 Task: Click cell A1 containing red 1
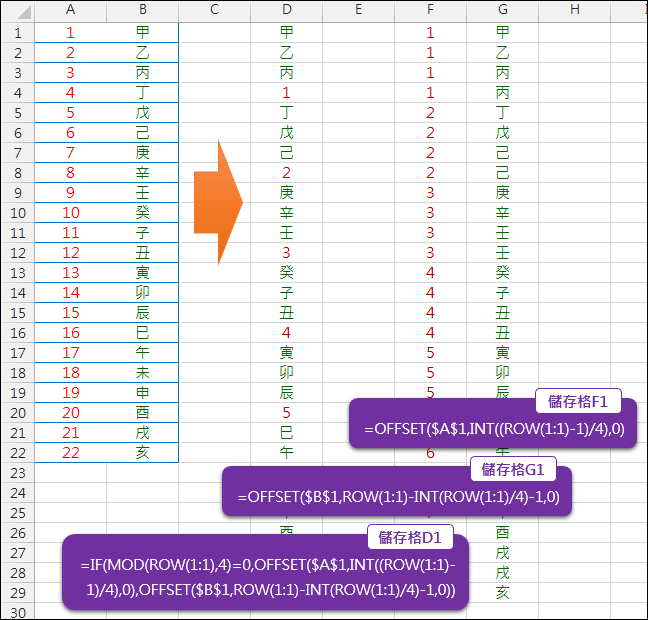point(71,33)
